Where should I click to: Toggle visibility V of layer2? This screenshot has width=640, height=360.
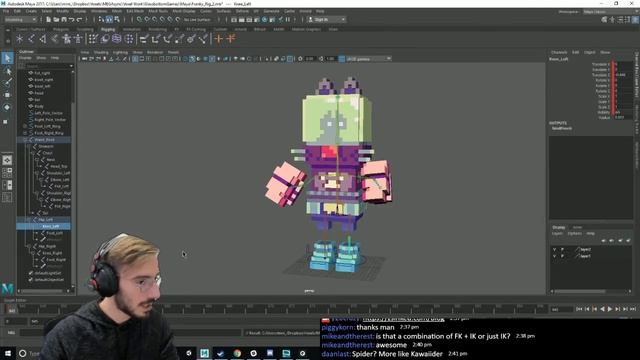click(x=554, y=249)
